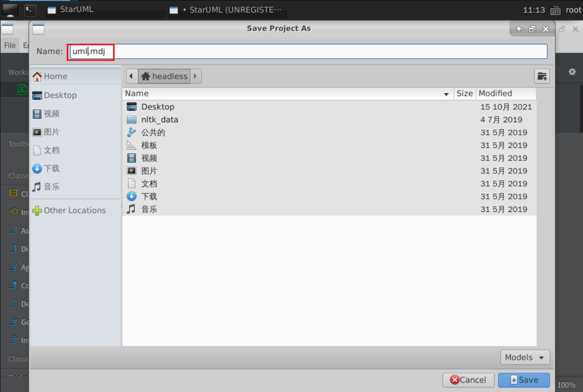Create a new folder with the folder-plus icon

[x=542, y=77]
